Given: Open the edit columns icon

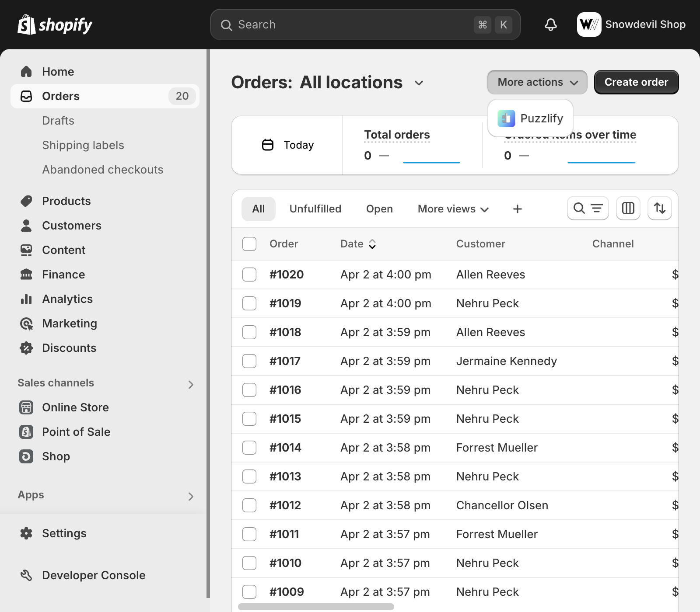Looking at the screenshot, I should [x=628, y=209].
